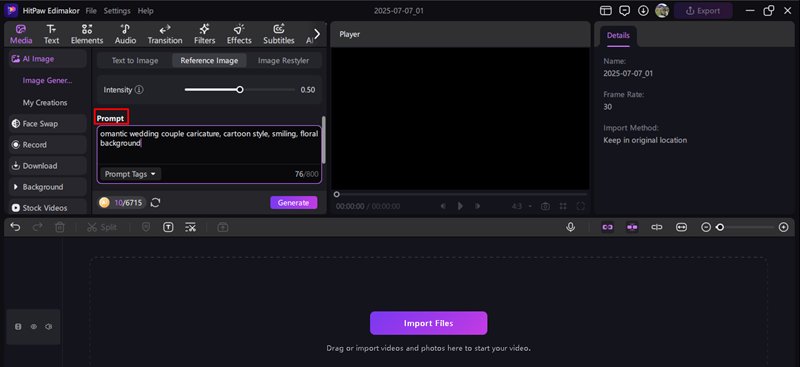Image resolution: width=800 pixels, height=367 pixels.
Task: Open the 4:3 aspect ratio dropdown
Action: pos(521,206)
